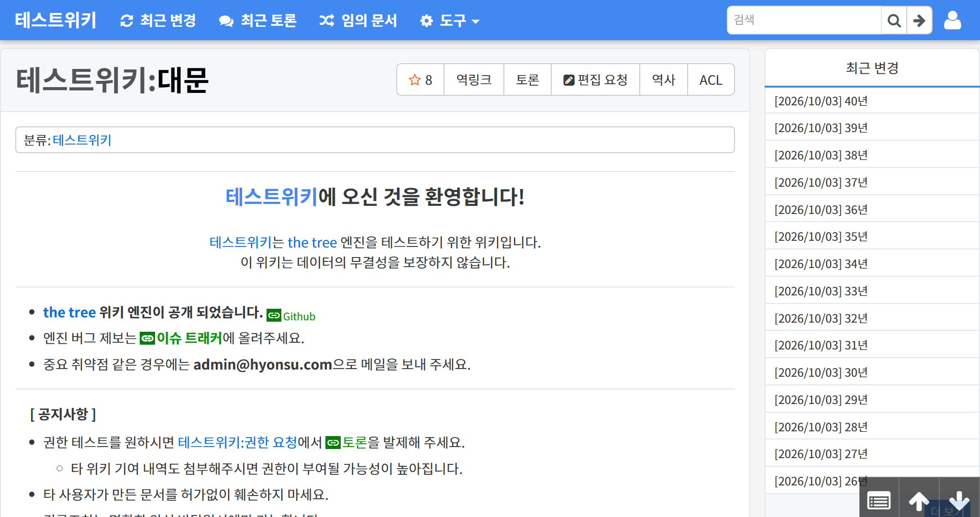This screenshot has width=980, height=517.
Task: Jump to bottom with the down arrow
Action: (x=959, y=501)
